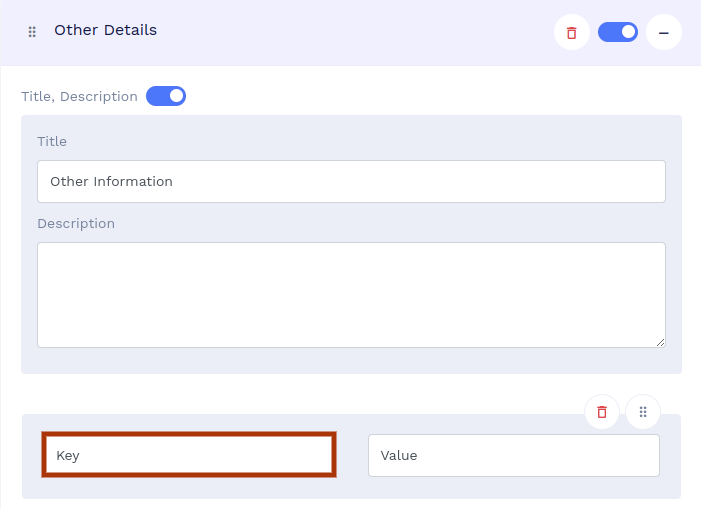Click white gap between Description panel and Key row

(300, 394)
